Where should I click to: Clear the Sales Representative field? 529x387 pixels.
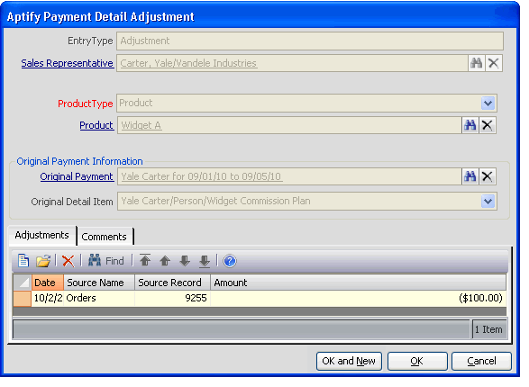(494, 63)
